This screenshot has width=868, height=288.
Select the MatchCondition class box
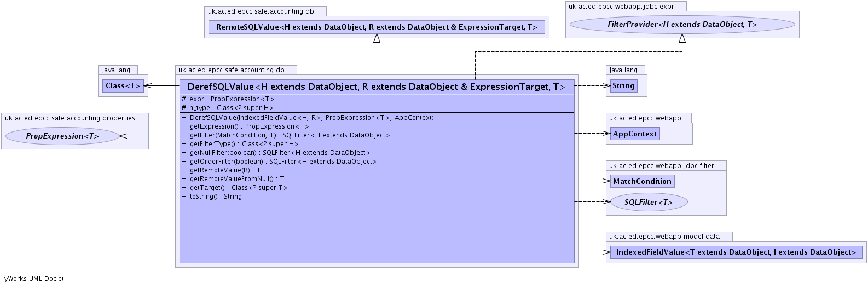coord(642,182)
